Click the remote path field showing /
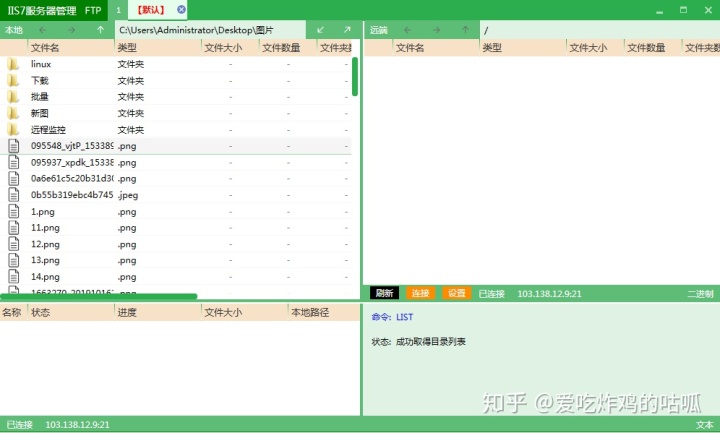 click(600, 30)
